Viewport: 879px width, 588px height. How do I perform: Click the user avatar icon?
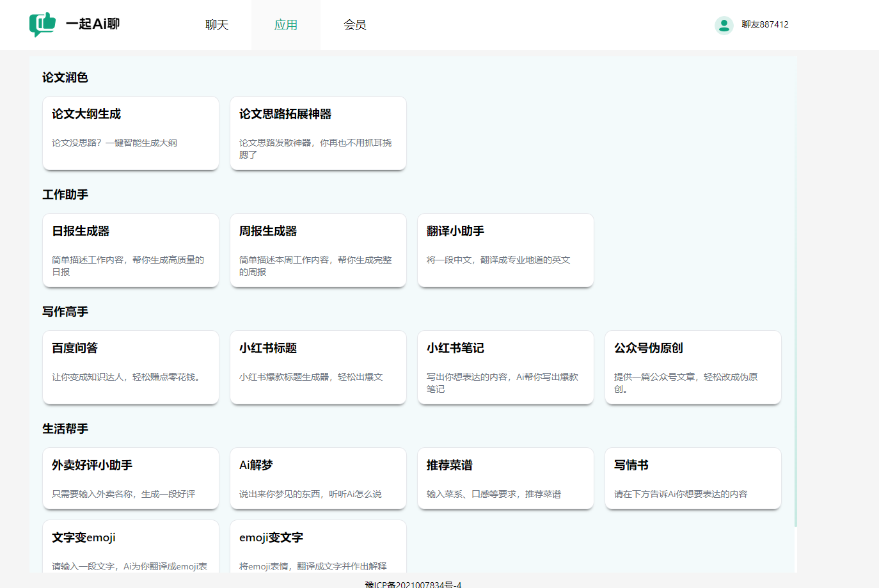point(724,25)
